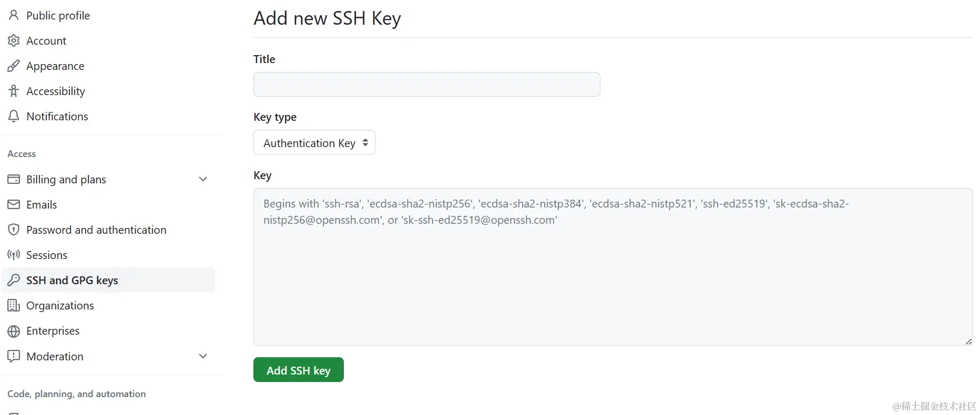Viewport: 980px width, 415px height.
Task: Grab the Key textarea resize handle
Action: [x=968, y=341]
